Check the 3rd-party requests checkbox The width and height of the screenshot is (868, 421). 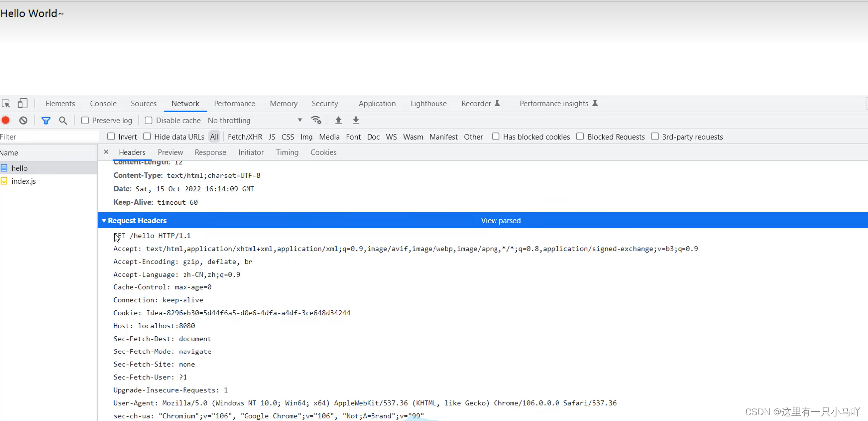pos(655,136)
